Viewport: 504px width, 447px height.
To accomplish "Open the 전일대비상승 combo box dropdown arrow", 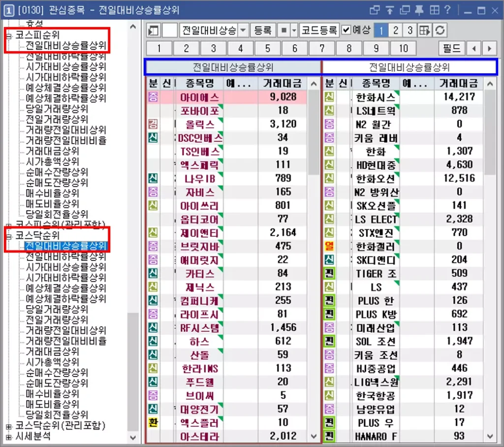I will [243, 31].
